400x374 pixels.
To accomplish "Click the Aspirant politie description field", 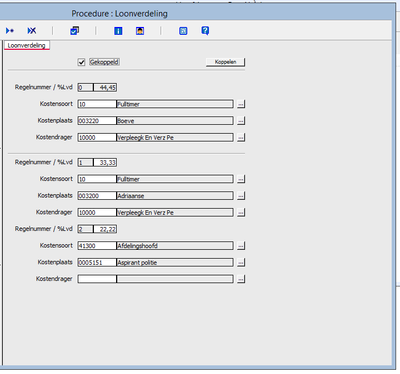I will point(175,263).
